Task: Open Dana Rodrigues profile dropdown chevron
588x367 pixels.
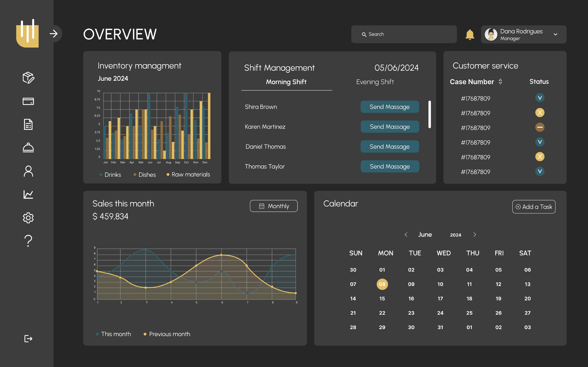Action: pos(555,34)
